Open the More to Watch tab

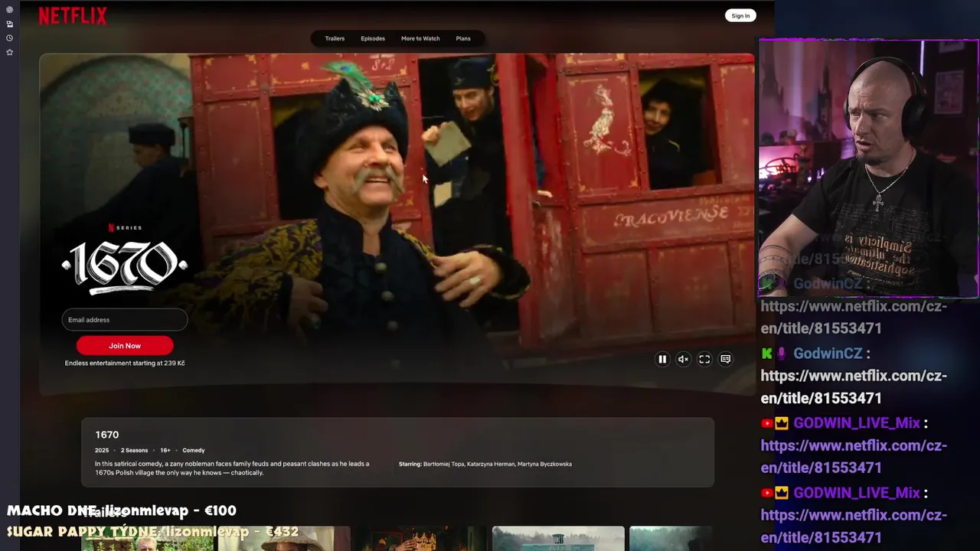(x=420, y=38)
